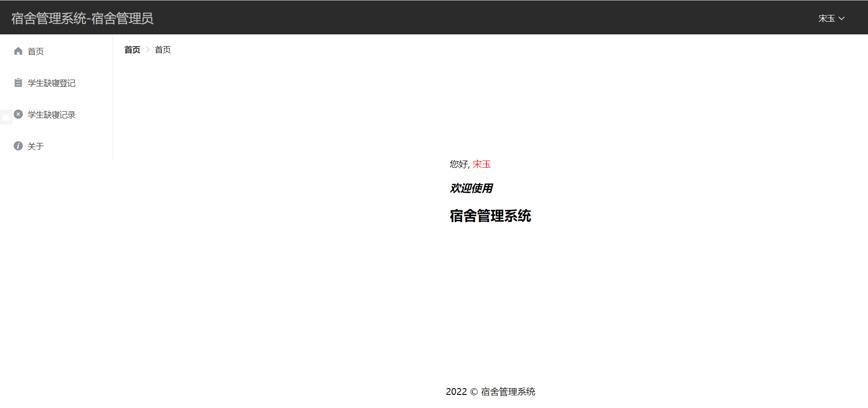Image resolution: width=868 pixels, height=408 pixels.
Task: Click the 欢迎使用 italic heading
Action: [x=471, y=188]
